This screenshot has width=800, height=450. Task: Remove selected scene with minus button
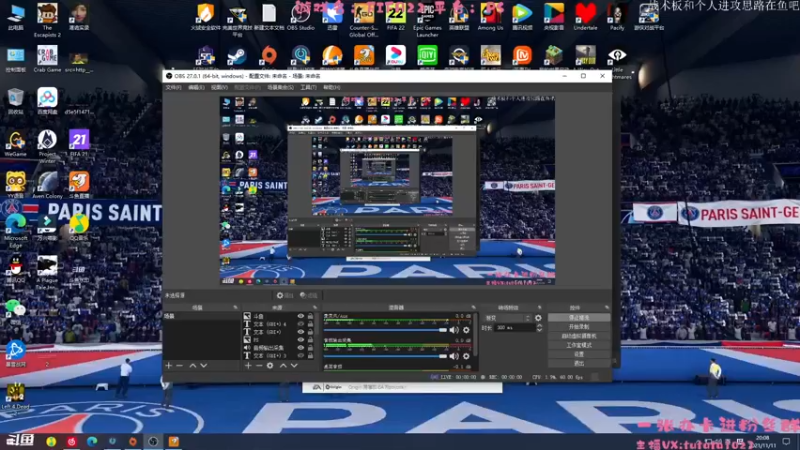click(x=180, y=365)
